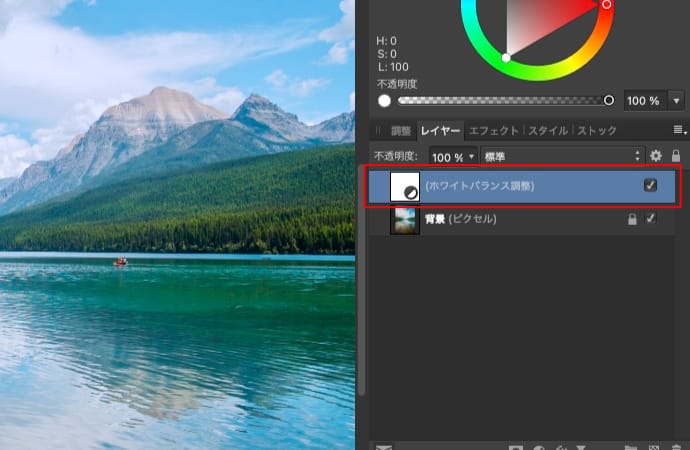Click the white handle in the color triangle

(x=506, y=58)
